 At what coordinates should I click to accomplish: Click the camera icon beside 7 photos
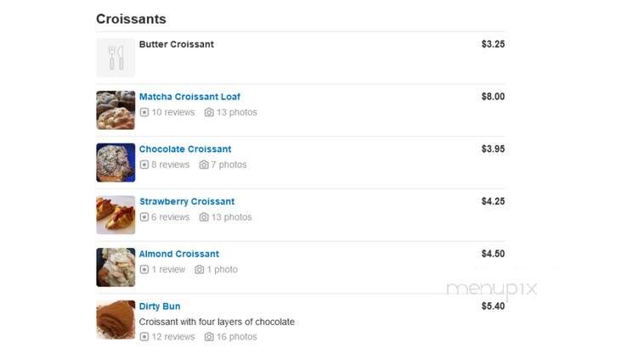tap(204, 165)
